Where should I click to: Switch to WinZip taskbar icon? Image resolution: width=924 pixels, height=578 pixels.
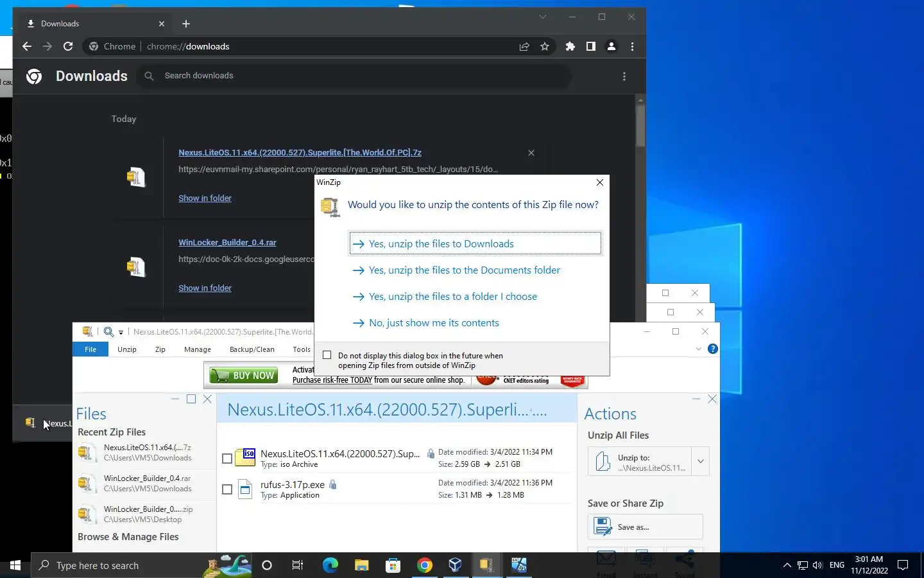486,565
